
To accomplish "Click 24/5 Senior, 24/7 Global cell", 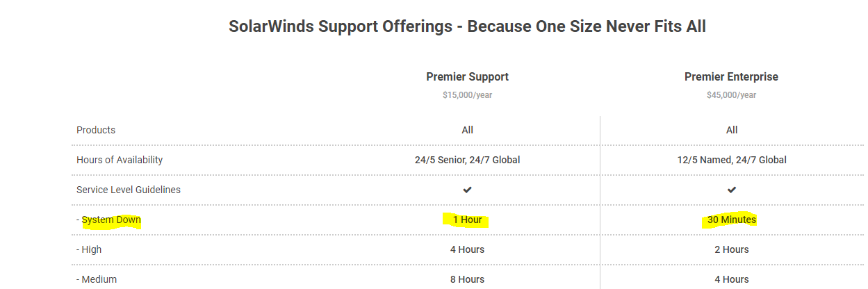I will [x=468, y=160].
